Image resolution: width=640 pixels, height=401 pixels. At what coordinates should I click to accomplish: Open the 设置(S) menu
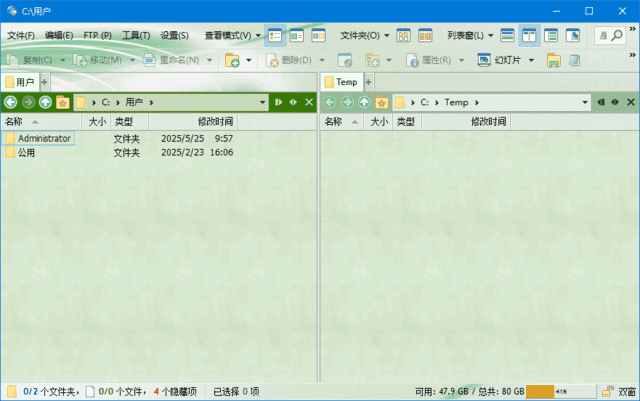(x=174, y=36)
